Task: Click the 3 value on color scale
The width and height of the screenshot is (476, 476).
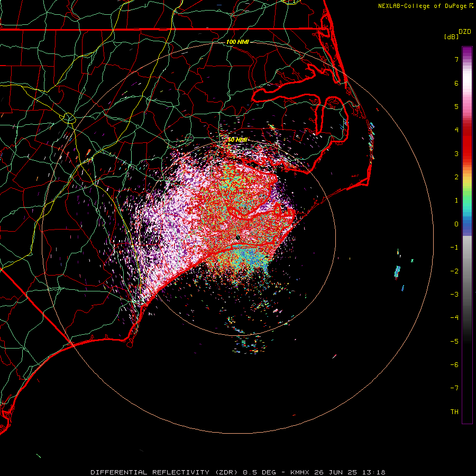Action: click(x=456, y=153)
